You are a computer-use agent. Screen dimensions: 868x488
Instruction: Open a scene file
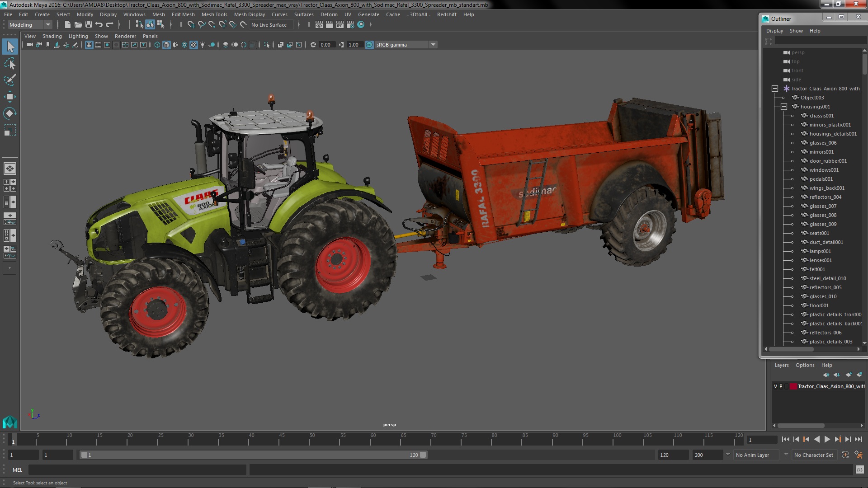tap(78, 25)
